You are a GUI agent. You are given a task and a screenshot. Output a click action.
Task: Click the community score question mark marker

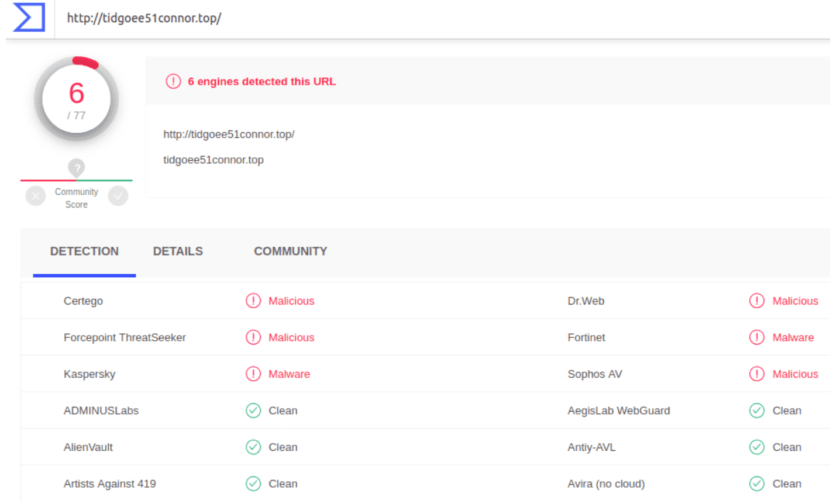pos(77,168)
